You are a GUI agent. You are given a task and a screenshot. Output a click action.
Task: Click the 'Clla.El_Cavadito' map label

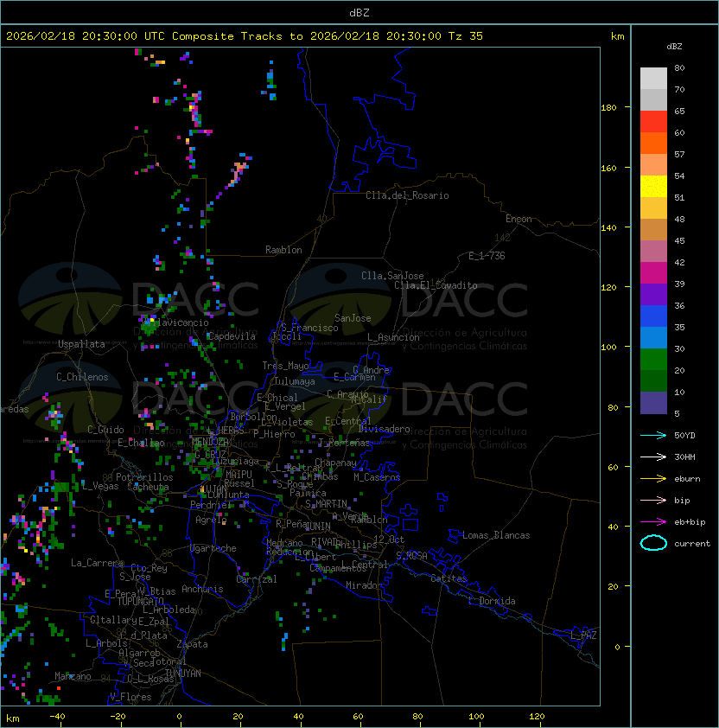coord(436,285)
